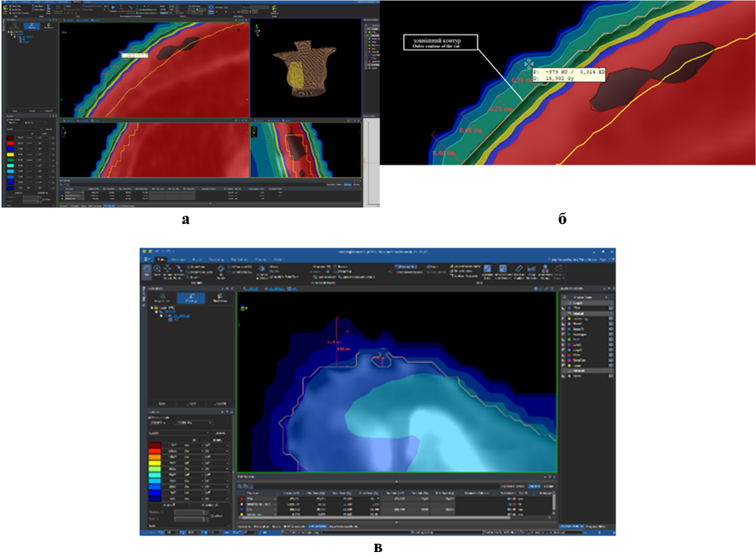The width and height of the screenshot is (756, 558).
Task: Select the highlighted blue bottom tab in panel в
Action: point(318,526)
